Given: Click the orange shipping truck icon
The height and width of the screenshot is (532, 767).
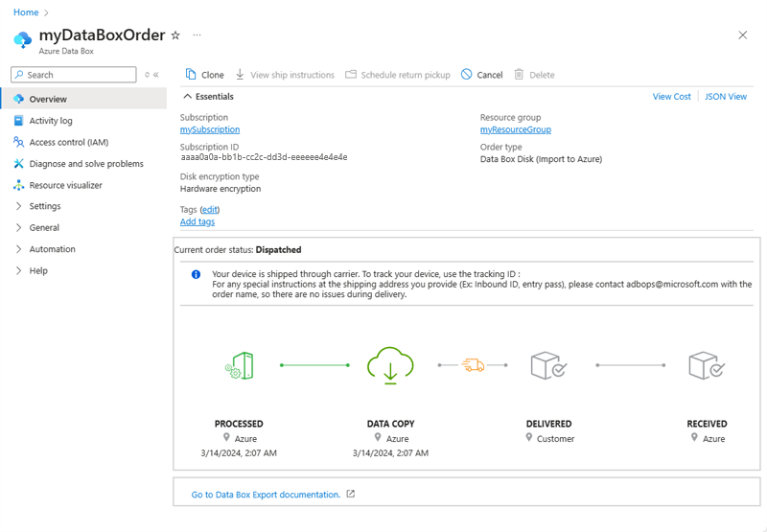Looking at the screenshot, I should tap(473, 365).
